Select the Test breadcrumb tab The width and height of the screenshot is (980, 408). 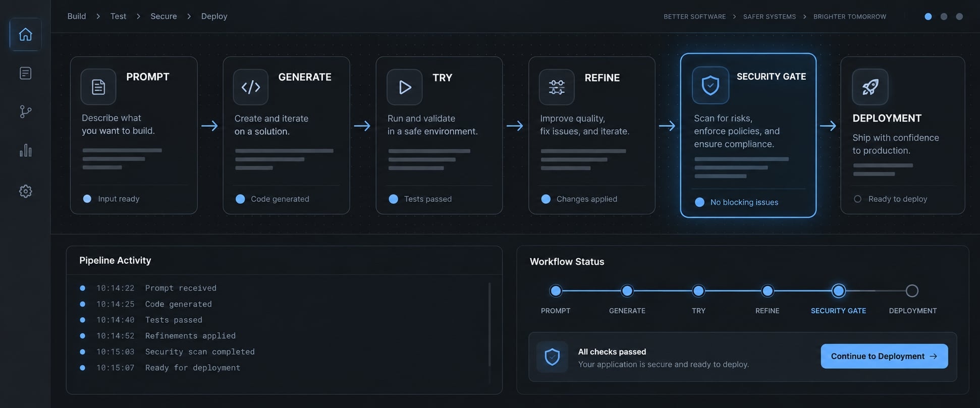[118, 16]
